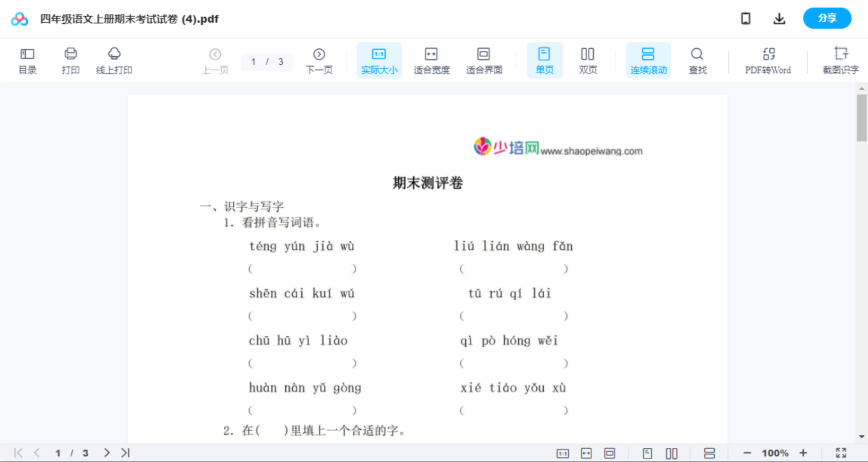Enable 单页 single-page view
This screenshot has width=868, height=462.
coord(544,60)
